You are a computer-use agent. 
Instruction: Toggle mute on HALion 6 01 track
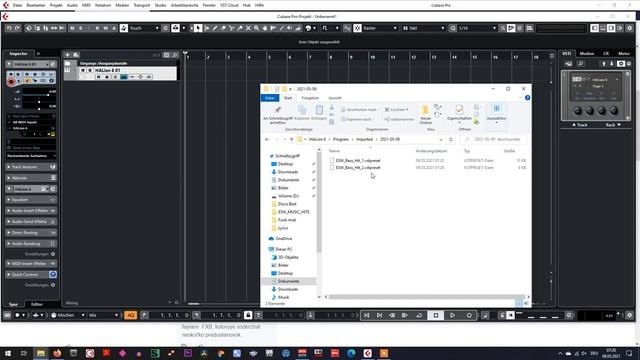(83, 70)
